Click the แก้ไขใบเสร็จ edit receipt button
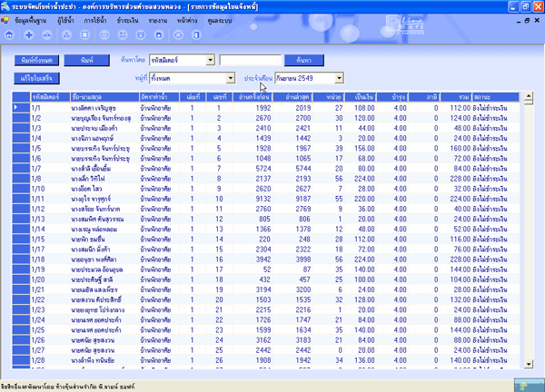The image size is (545, 392). click(33, 79)
